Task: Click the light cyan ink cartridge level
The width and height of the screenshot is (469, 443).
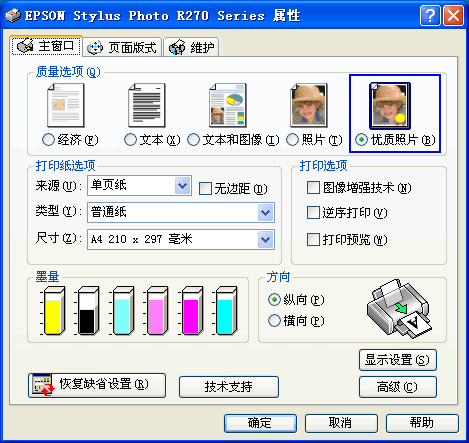Action: (121, 311)
